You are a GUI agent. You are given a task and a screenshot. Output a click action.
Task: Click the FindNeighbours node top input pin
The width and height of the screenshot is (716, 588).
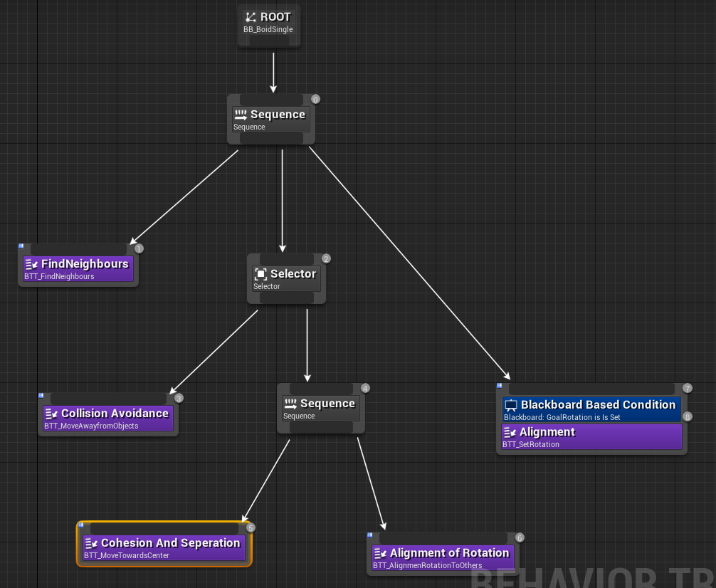[x=78, y=249]
